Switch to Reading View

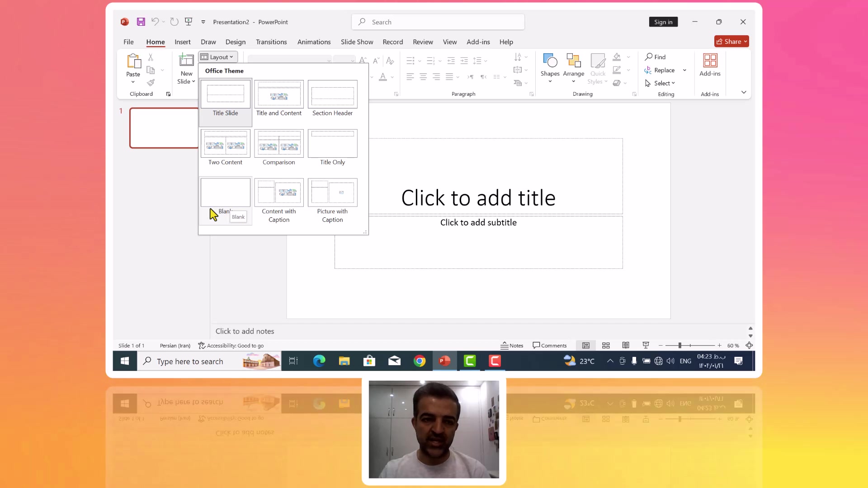626,346
